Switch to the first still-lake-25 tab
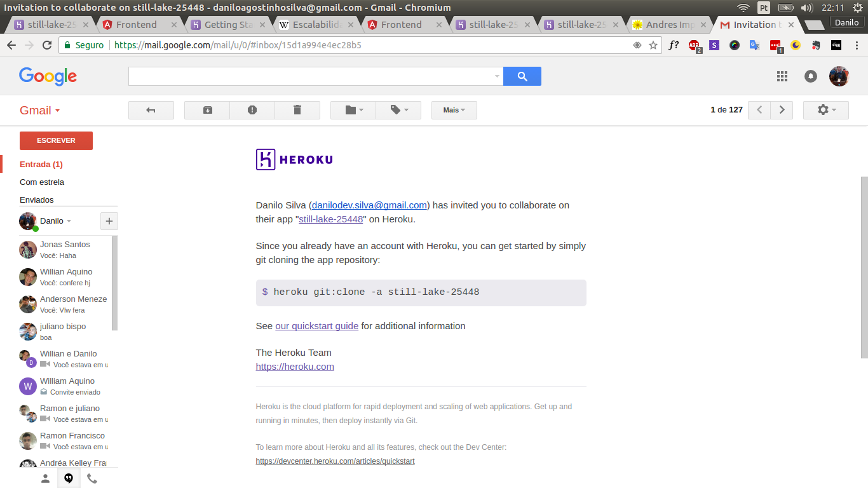The width and height of the screenshot is (868, 488). coord(51,25)
